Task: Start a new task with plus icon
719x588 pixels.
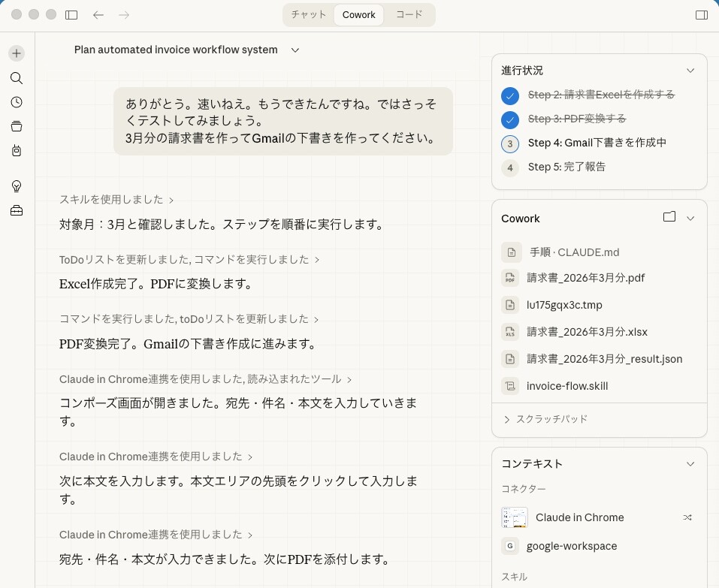Action: (x=17, y=53)
